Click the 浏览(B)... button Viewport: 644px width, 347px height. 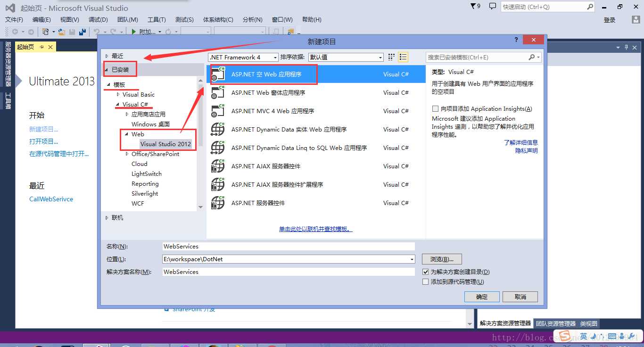442,259
